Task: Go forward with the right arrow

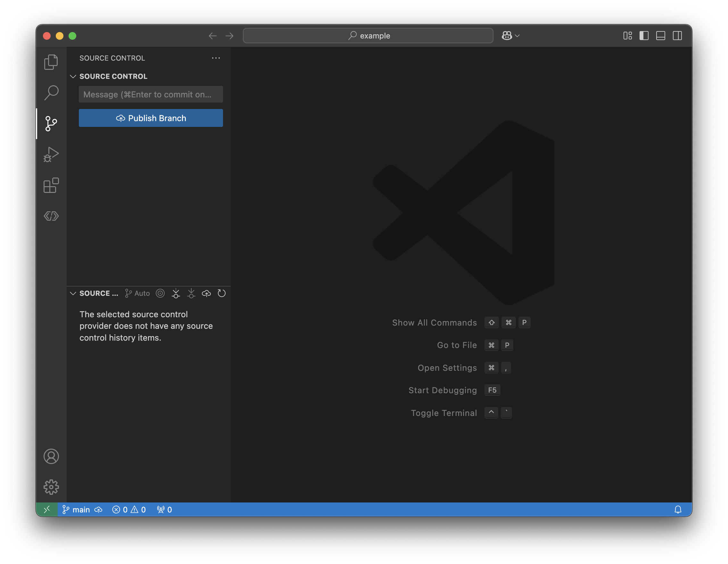Action: 229,36
